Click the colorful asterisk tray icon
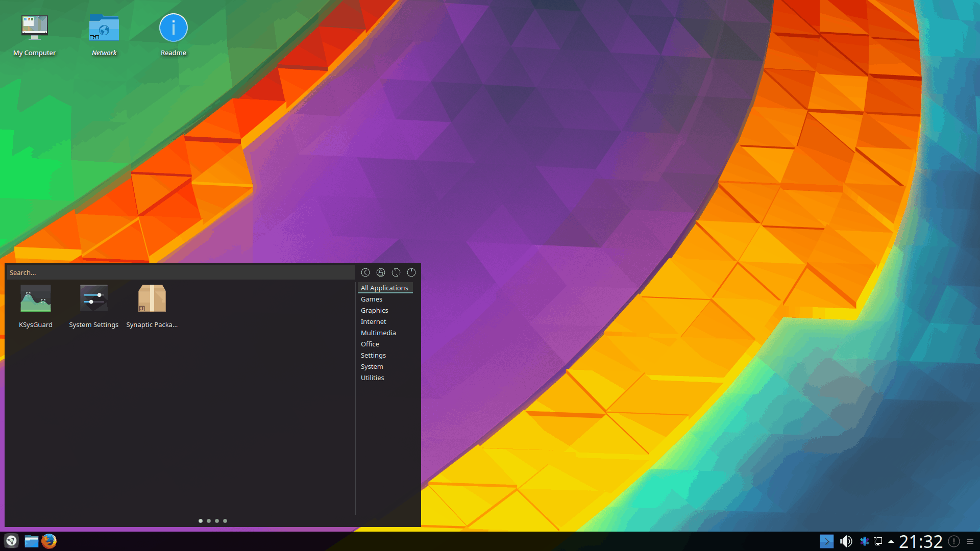The image size is (980, 551). tap(864, 541)
